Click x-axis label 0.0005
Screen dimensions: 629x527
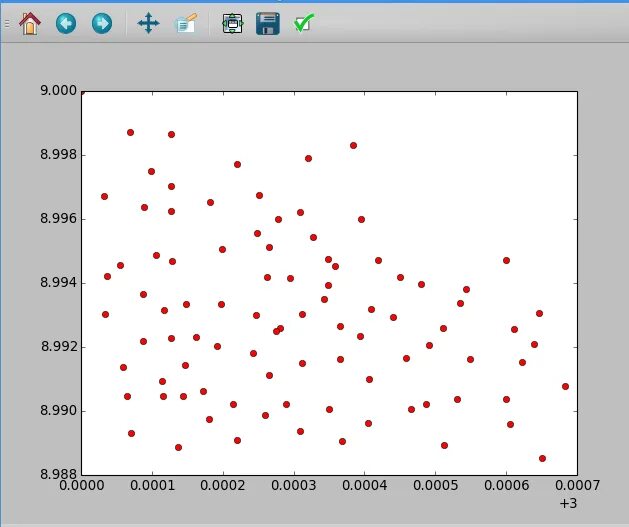(436, 485)
